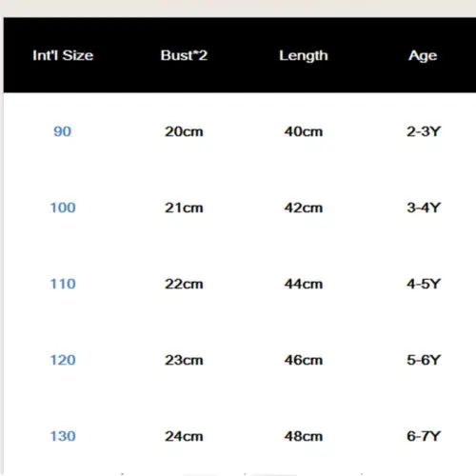Click the Int'l Size column header

coord(63,55)
